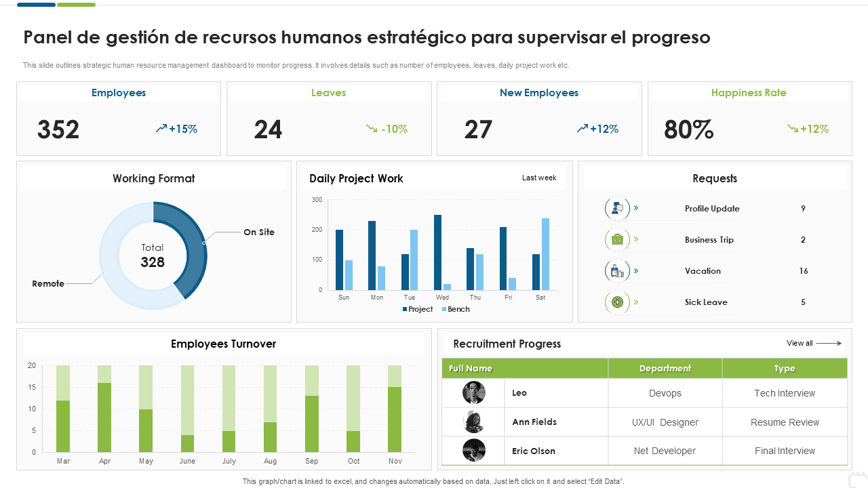The height and width of the screenshot is (488, 868).
Task: Click the Profile Update request icon
Action: (617, 208)
